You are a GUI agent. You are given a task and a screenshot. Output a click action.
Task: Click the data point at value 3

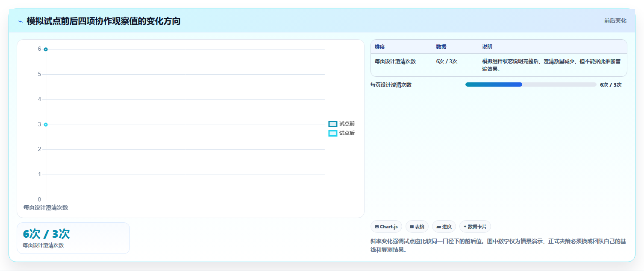click(x=46, y=125)
